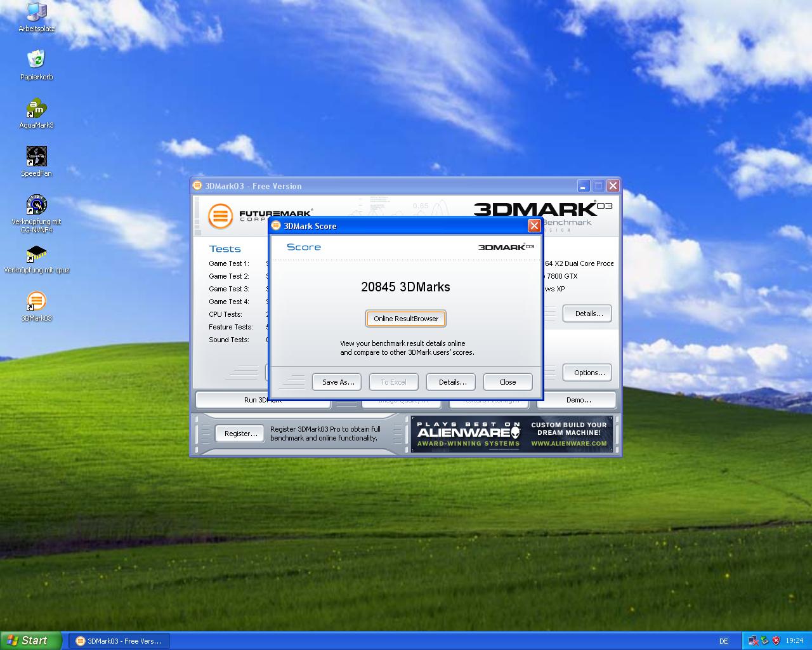
Task: Click the Run 3DMark button
Action: point(263,401)
